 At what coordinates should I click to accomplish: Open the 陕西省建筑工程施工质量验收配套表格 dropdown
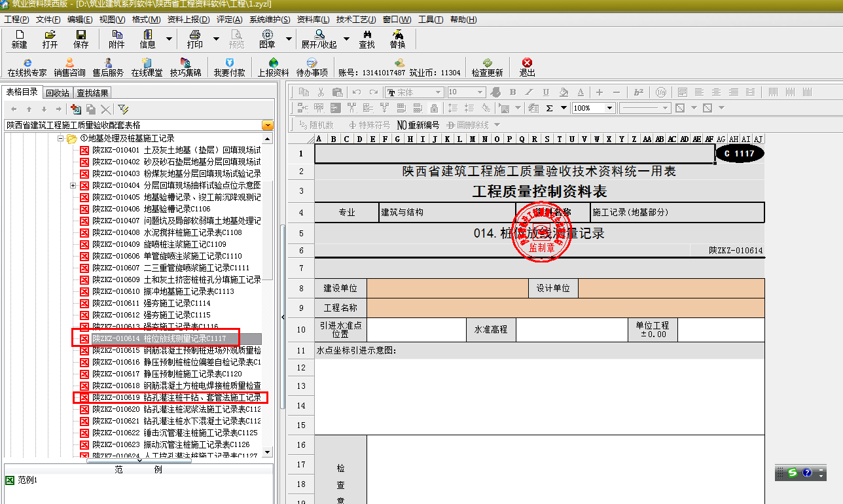pyautogui.click(x=267, y=125)
